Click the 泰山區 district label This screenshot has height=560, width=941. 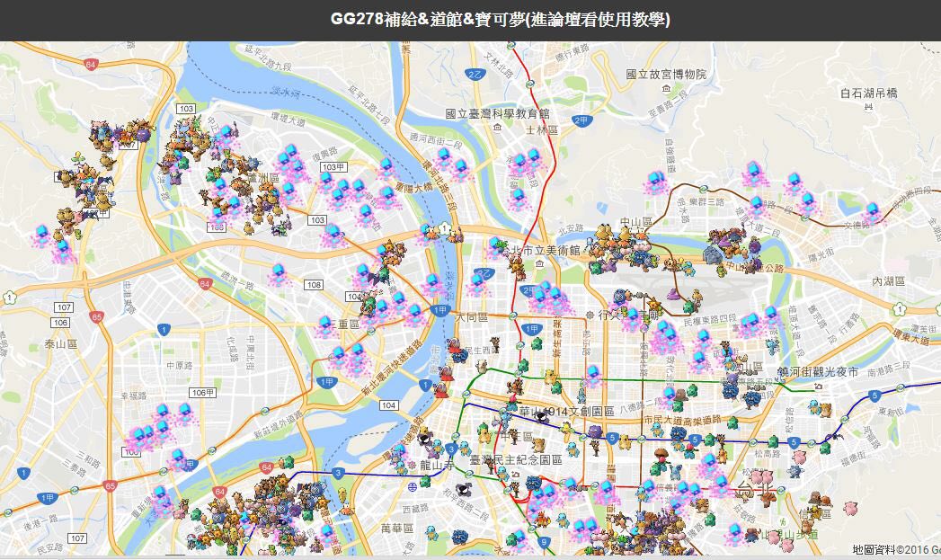[x=60, y=344]
